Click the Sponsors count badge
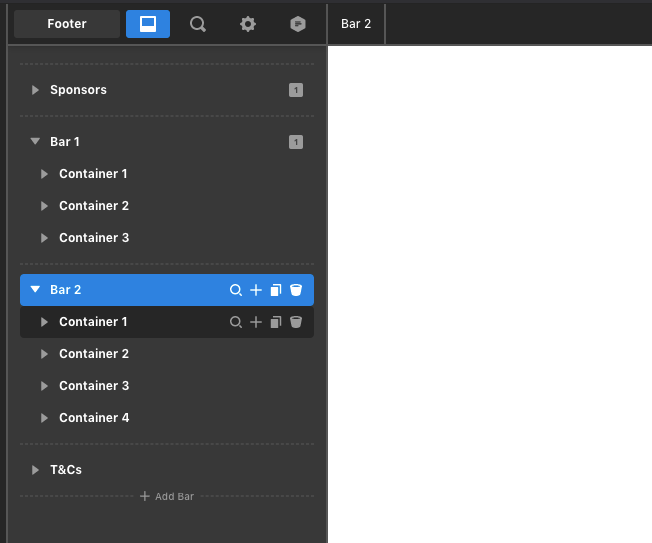Screen dimensions: 652x543 [296, 90]
